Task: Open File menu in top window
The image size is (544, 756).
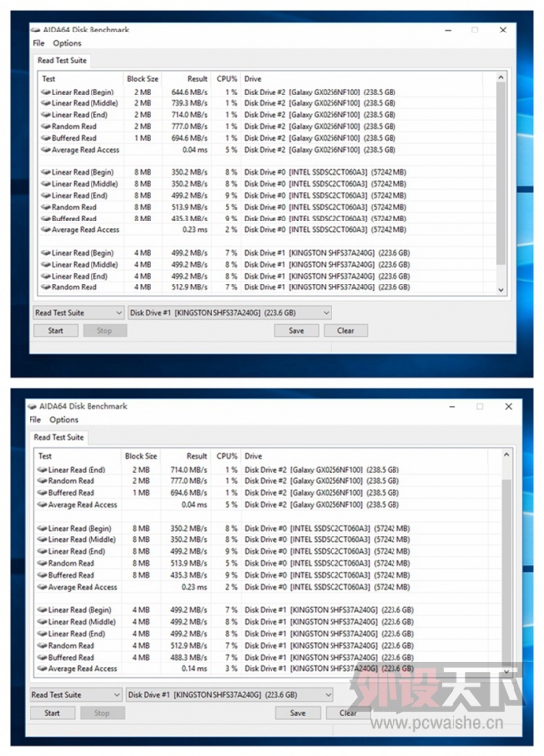Action: click(39, 43)
